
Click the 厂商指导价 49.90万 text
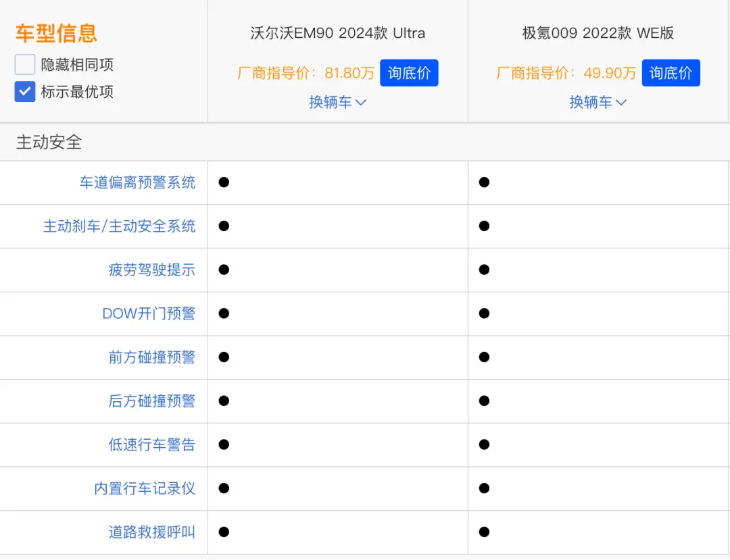[566, 73]
